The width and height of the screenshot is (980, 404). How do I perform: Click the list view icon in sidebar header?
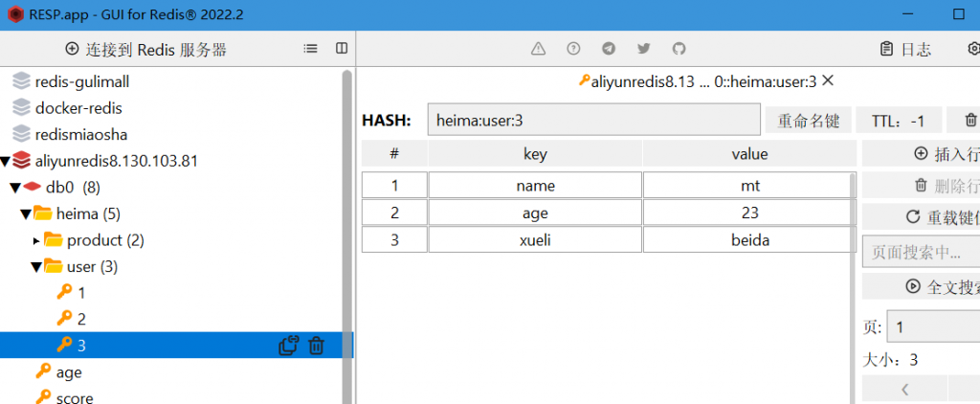[x=310, y=49]
